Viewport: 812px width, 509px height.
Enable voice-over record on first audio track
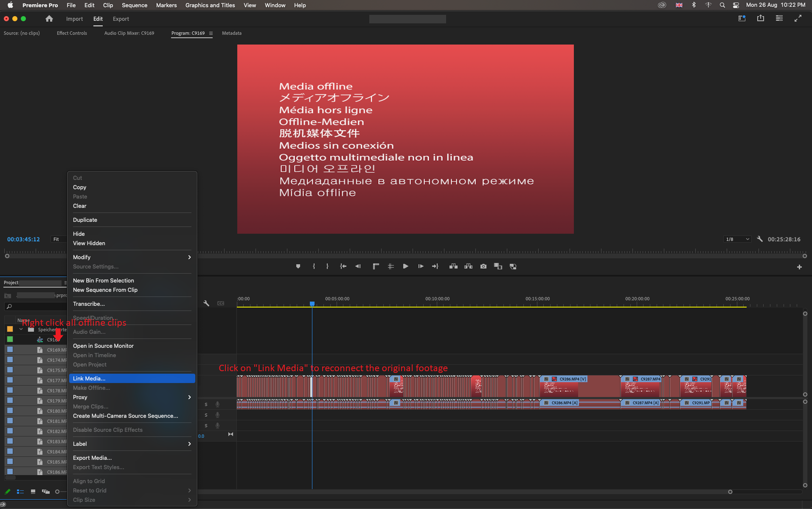217,405
